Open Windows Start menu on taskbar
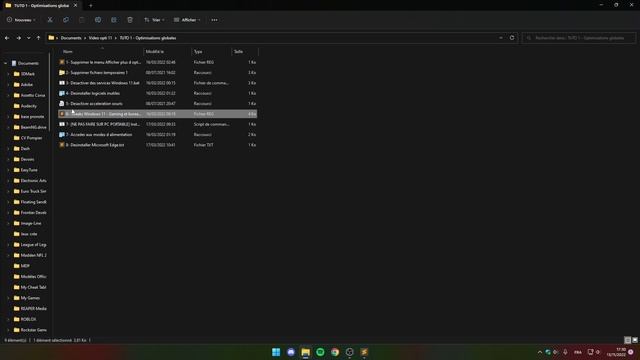Screen dimensions: 640x360 tap(276, 352)
